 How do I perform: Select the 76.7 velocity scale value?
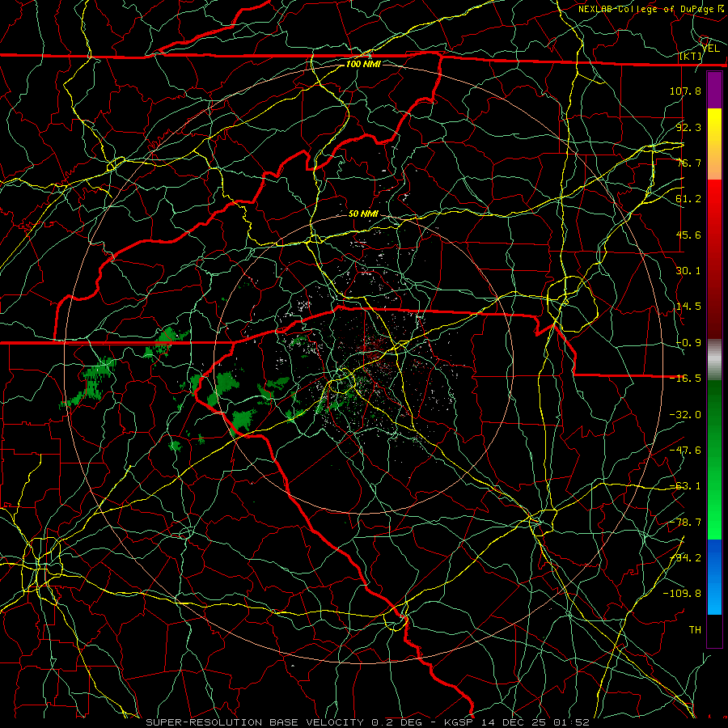[688, 163]
